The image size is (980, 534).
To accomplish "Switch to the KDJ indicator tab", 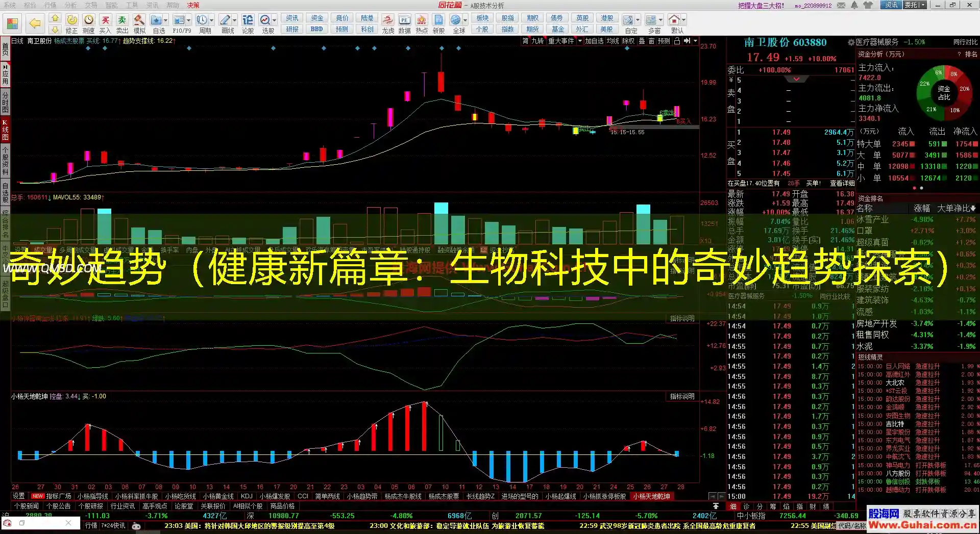I will point(247,496).
